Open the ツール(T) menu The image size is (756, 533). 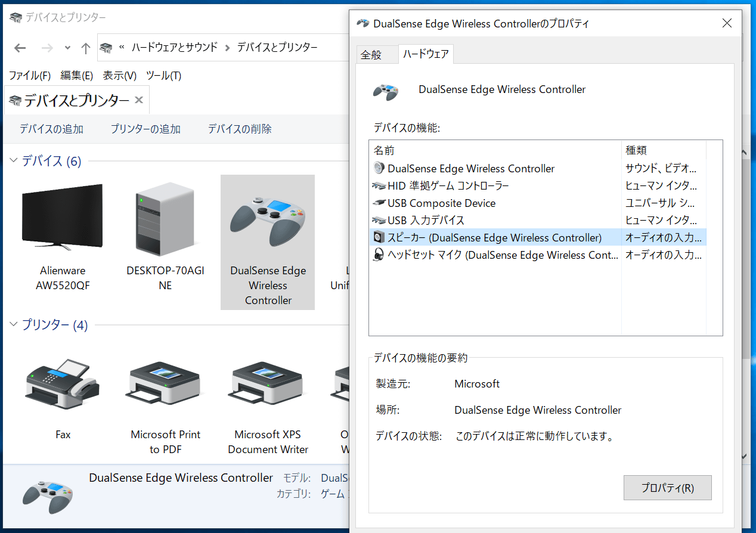[163, 76]
